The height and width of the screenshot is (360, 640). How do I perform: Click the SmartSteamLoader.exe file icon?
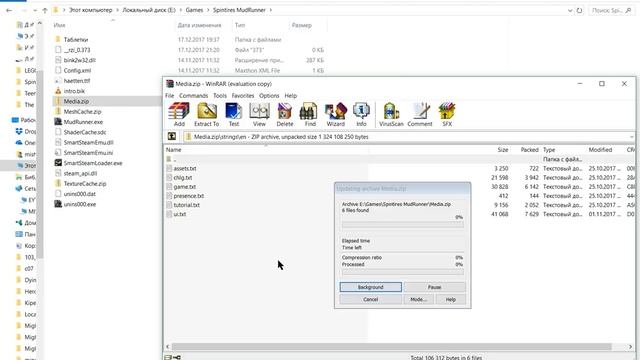[x=58, y=163]
